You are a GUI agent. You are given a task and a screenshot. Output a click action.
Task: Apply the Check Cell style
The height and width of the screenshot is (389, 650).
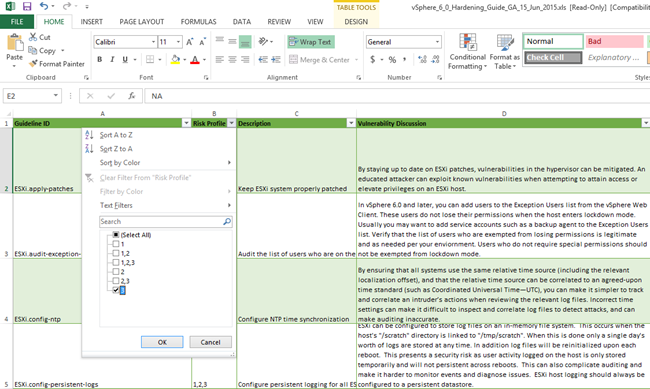pos(553,58)
